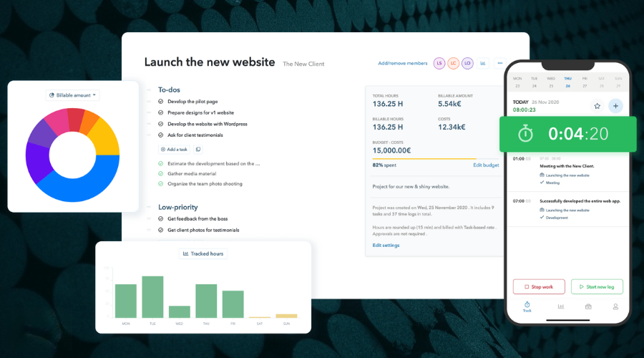Uncheck the completed Gather media material task

160,173
